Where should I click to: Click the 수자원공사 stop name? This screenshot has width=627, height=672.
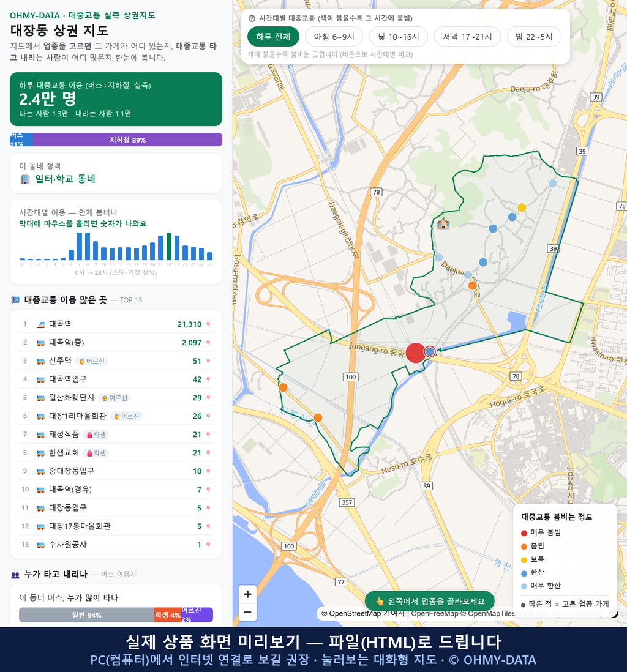pyautogui.click(x=68, y=545)
